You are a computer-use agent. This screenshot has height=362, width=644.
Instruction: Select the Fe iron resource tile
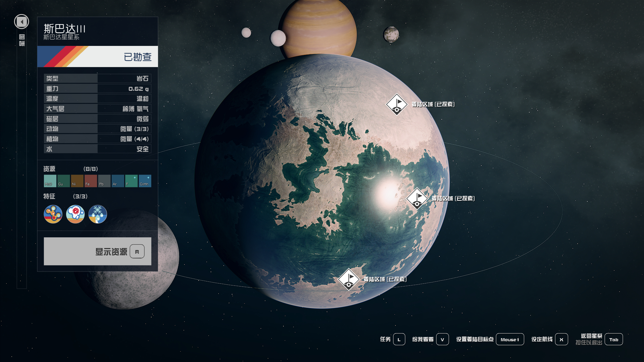[x=91, y=181]
